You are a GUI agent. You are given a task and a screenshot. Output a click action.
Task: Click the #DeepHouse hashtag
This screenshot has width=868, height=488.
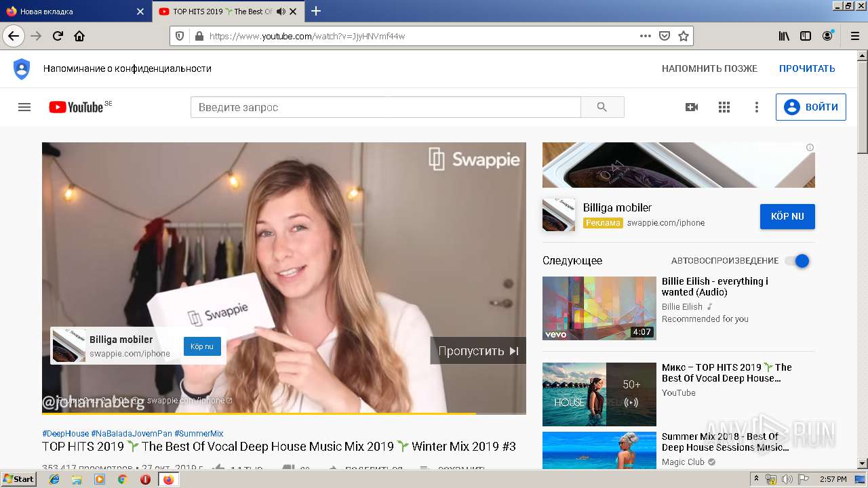65,434
